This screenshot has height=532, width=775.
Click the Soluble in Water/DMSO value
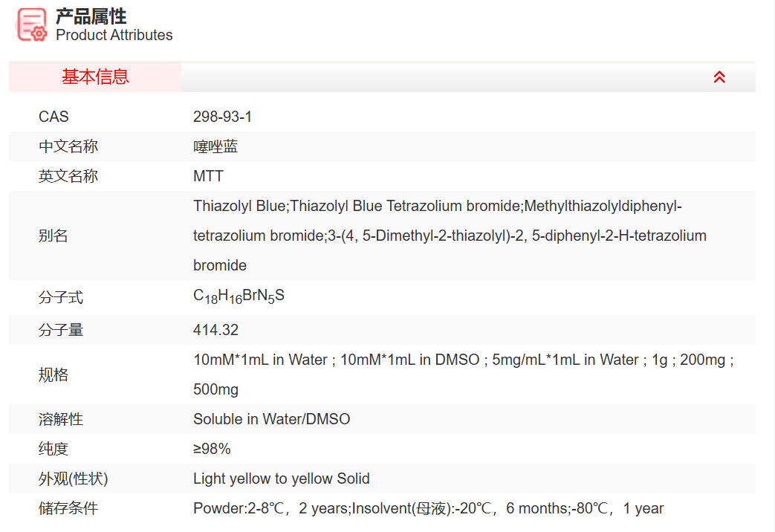271,419
